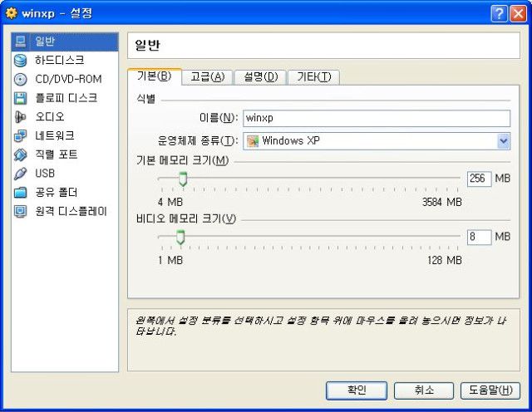Click the 이름(N) label
The width and height of the screenshot is (532, 412).
(218, 118)
